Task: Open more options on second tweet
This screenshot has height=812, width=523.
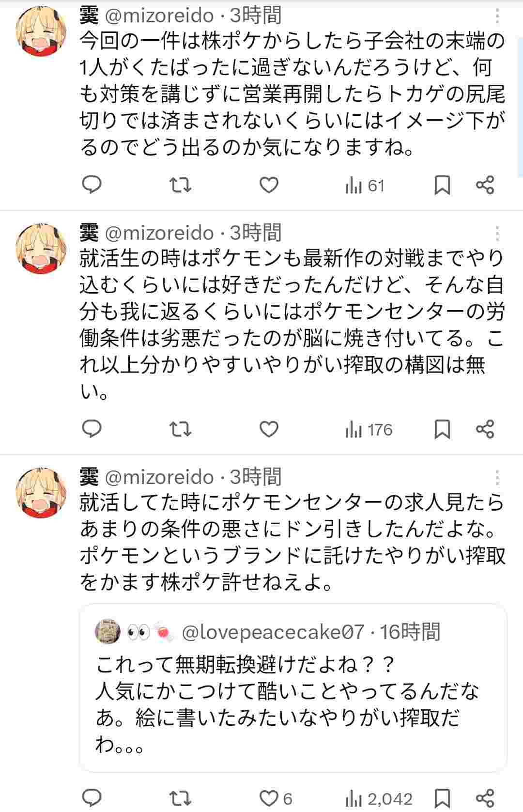Action: click(497, 234)
